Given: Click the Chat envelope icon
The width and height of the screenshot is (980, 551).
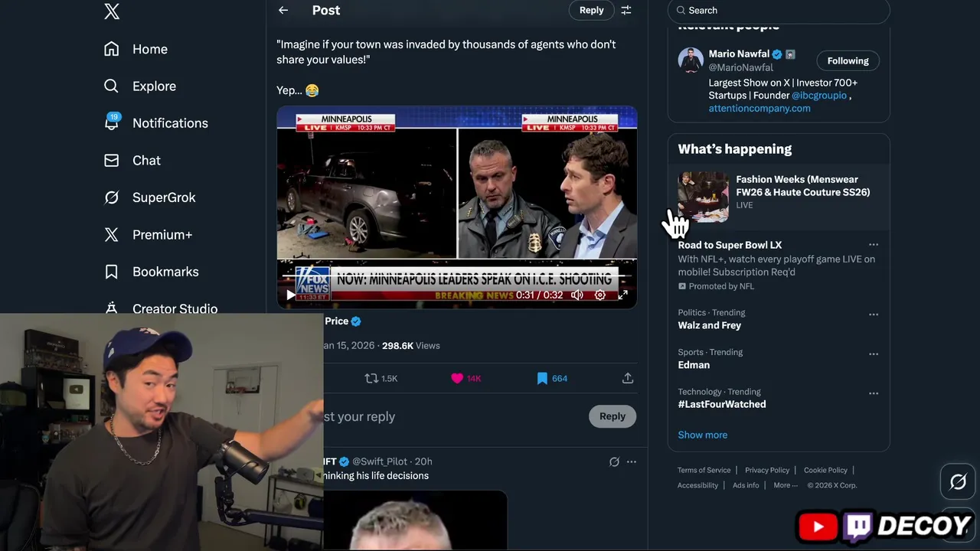Looking at the screenshot, I should (112, 161).
